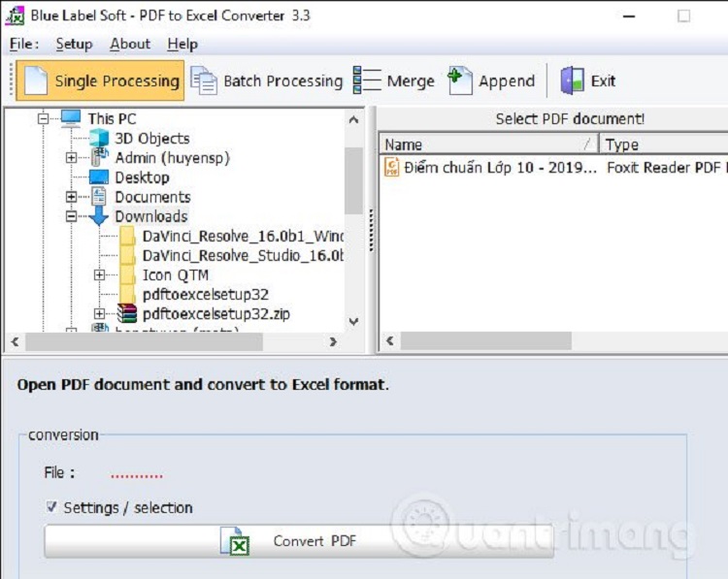Switch to Batch Processing mode
This screenshot has height=579, width=728.
267,80
